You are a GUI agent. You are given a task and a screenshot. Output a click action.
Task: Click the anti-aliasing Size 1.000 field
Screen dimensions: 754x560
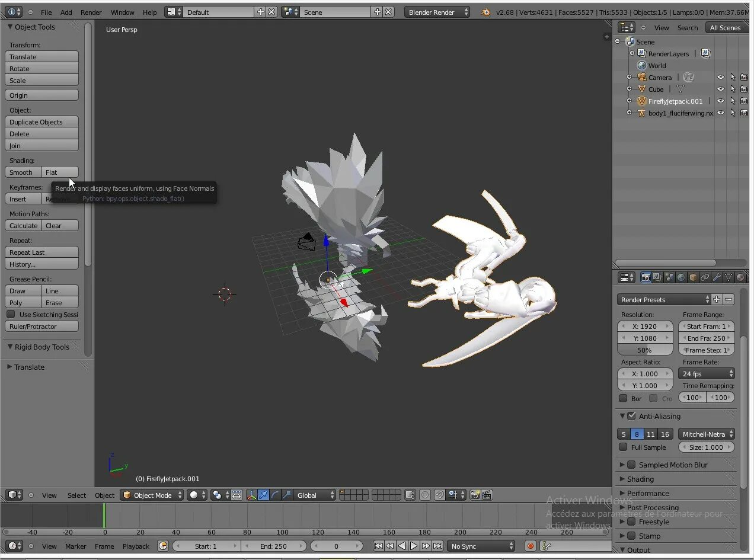(707, 447)
